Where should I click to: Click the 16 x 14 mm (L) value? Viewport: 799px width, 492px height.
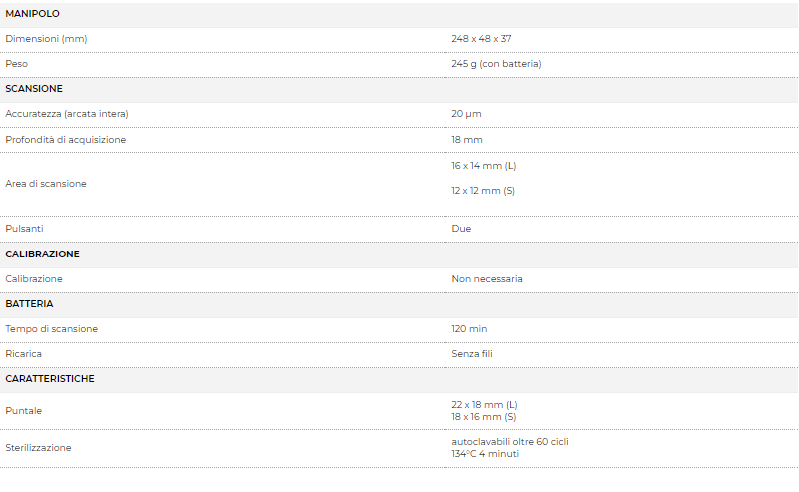484,166
